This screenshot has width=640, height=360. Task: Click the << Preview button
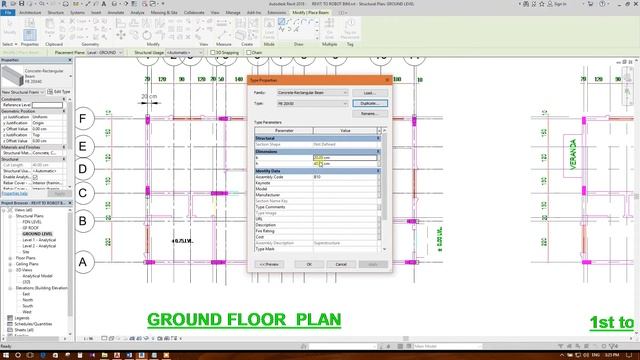(x=269, y=264)
